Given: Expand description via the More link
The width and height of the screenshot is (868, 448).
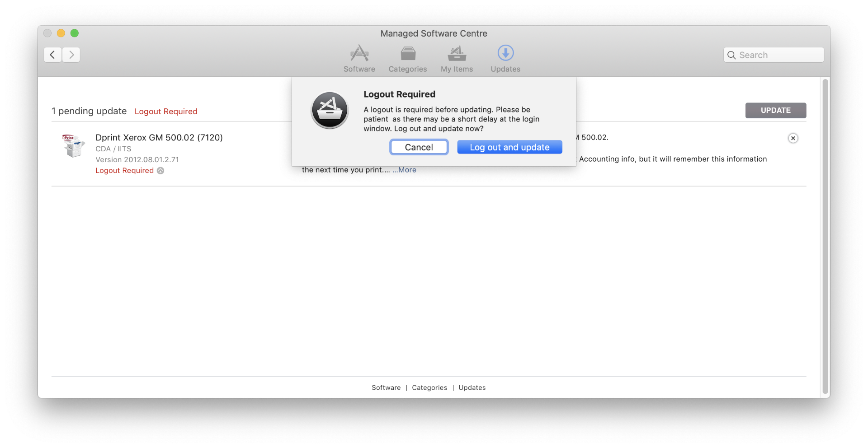Looking at the screenshot, I should (404, 170).
